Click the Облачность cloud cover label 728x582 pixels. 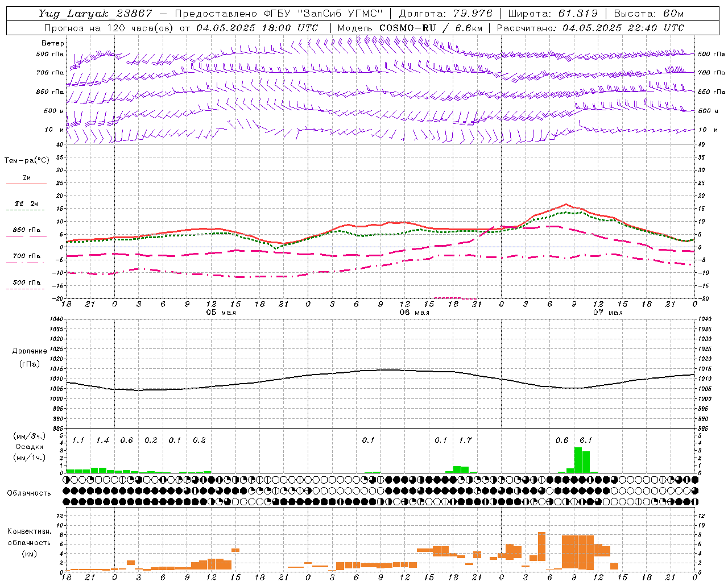(x=29, y=493)
